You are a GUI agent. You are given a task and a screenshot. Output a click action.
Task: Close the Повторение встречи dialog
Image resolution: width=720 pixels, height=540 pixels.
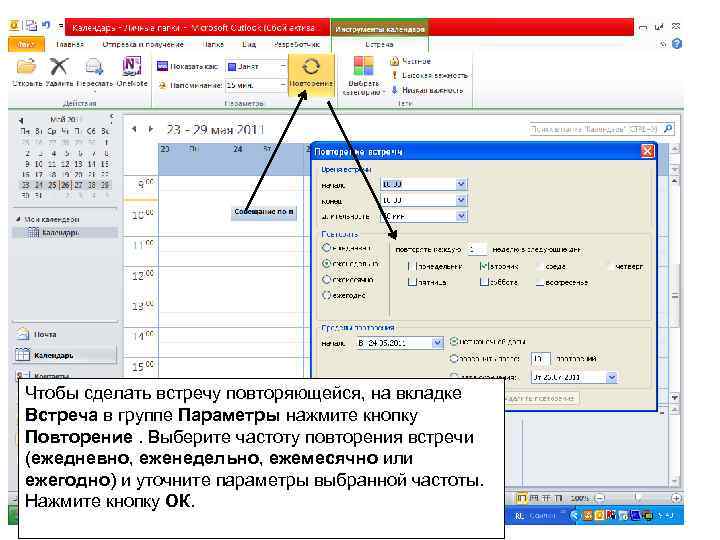pyautogui.click(x=647, y=151)
